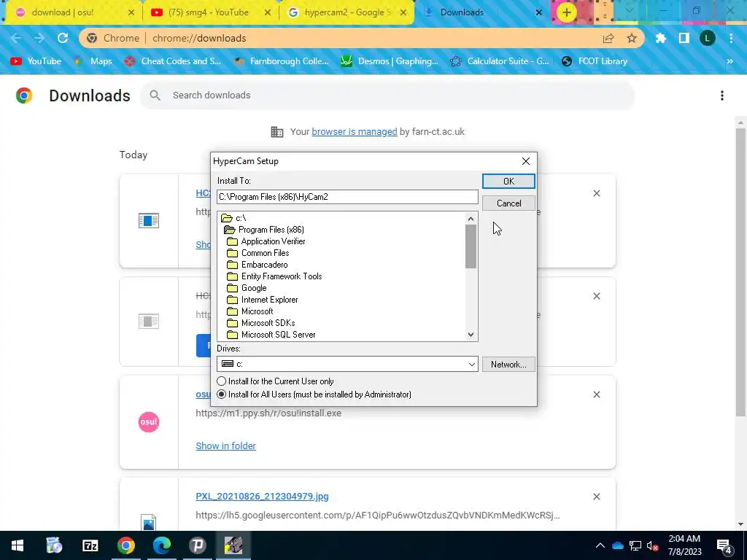Remove PXL_20210826 jpg from list

tap(597, 497)
